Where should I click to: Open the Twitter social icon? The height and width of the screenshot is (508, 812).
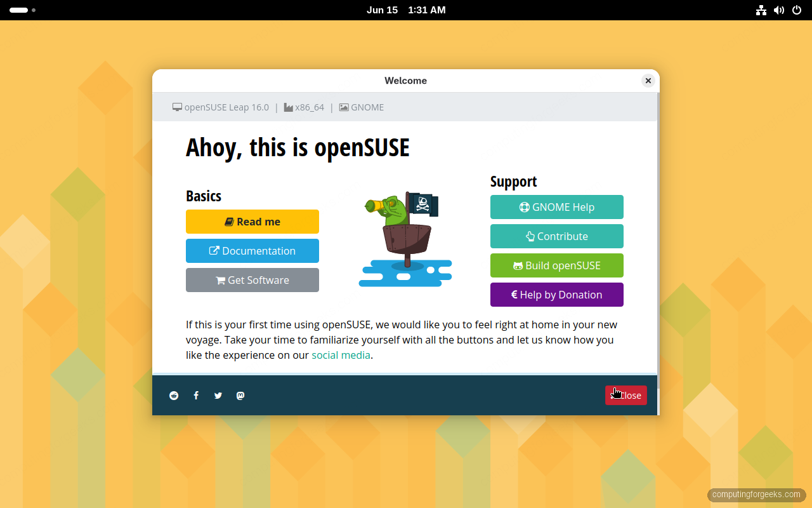[218, 396]
